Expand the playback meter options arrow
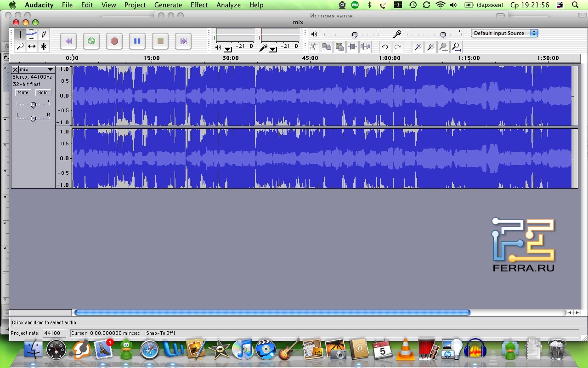 (x=228, y=49)
